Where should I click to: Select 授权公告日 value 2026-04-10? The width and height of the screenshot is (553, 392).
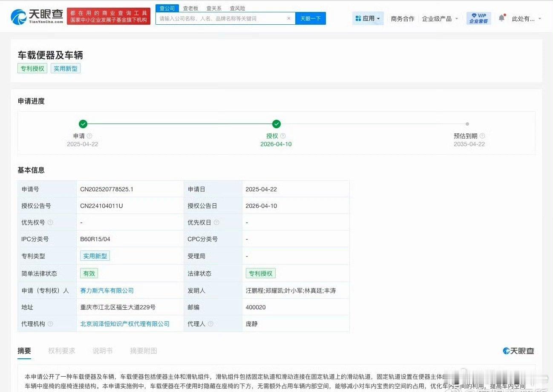click(261, 206)
